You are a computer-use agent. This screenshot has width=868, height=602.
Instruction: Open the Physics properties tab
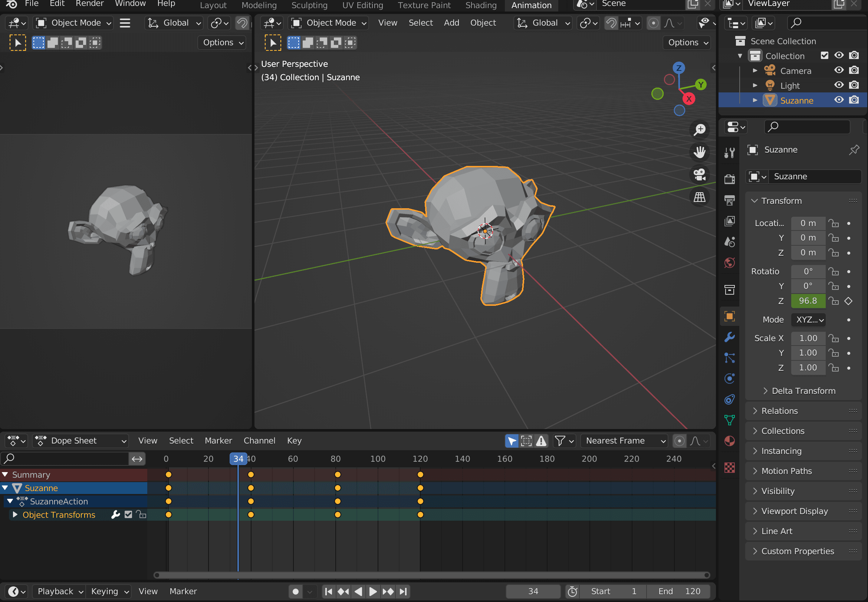pos(729,378)
